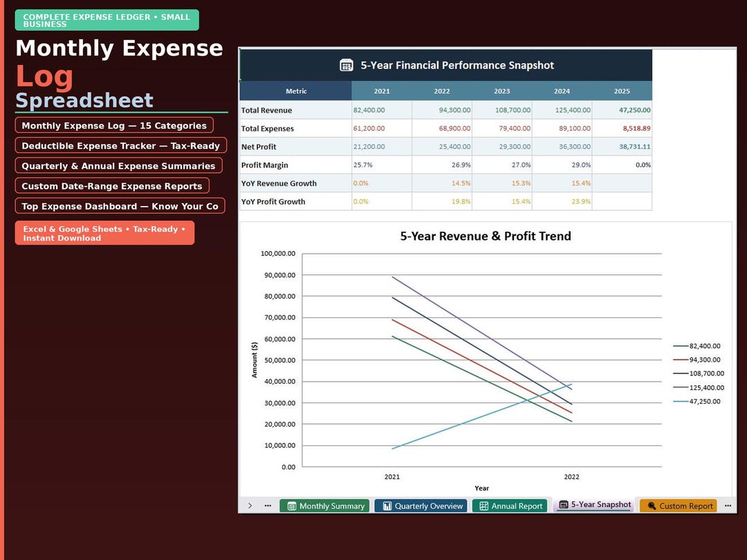The image size is (747, 560).
Task: Select the 68,900.00 expenses cell for 2022
Action: [x=441, y=129]
